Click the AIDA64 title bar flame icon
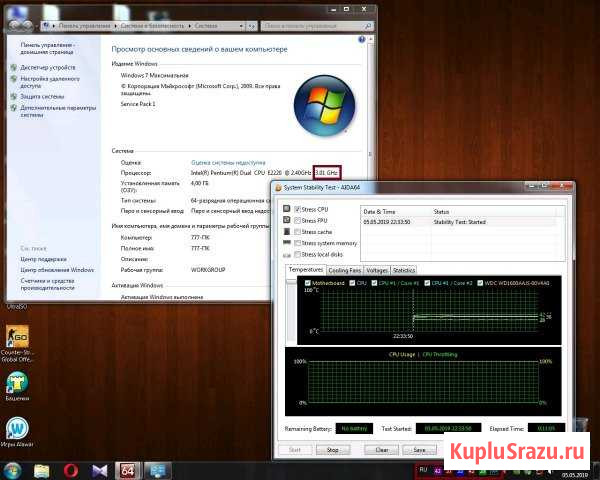 (x=279, y=188)
